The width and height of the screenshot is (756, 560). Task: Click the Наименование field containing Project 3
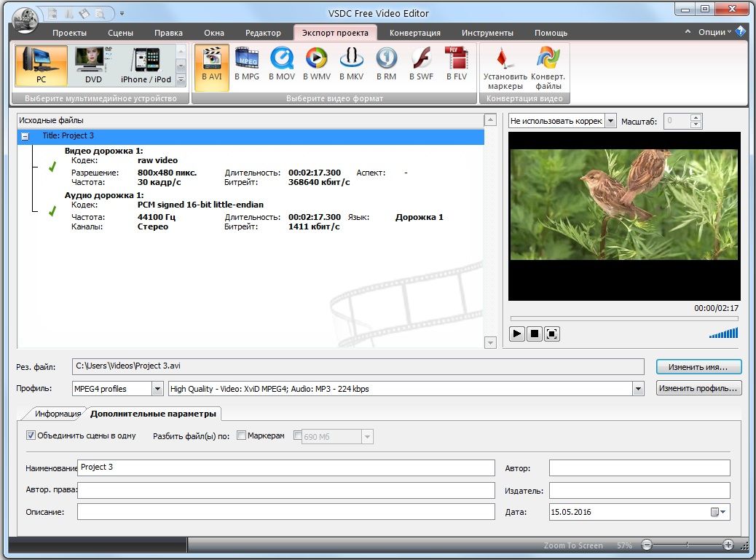point(286,467)
